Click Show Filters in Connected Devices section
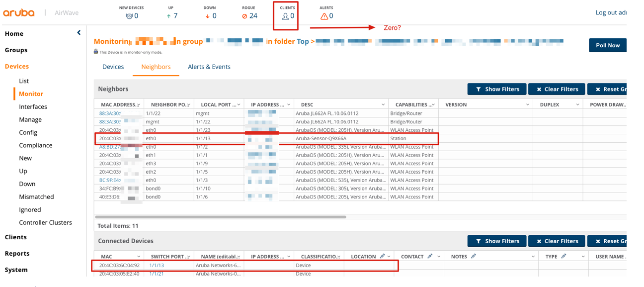 click(x=497, y=241)
